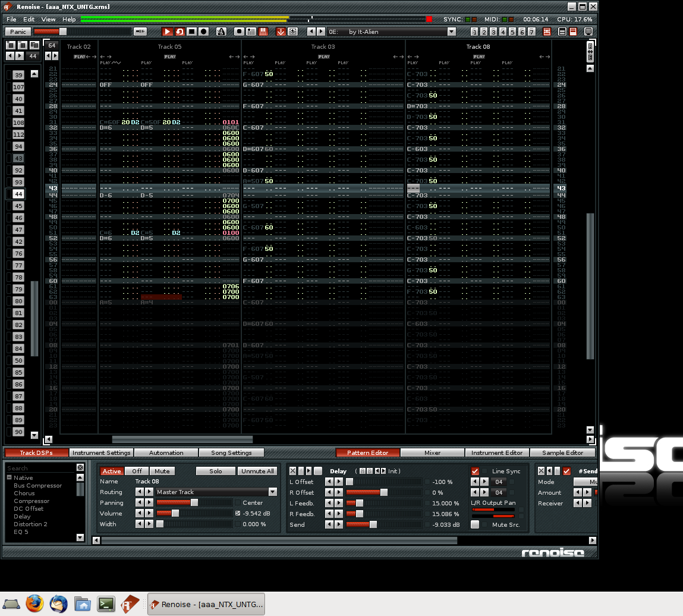This screenshot has width=683, height=616.
Task: Adjust the master volume slider near Panic
Action: click(x=82, y=32)
